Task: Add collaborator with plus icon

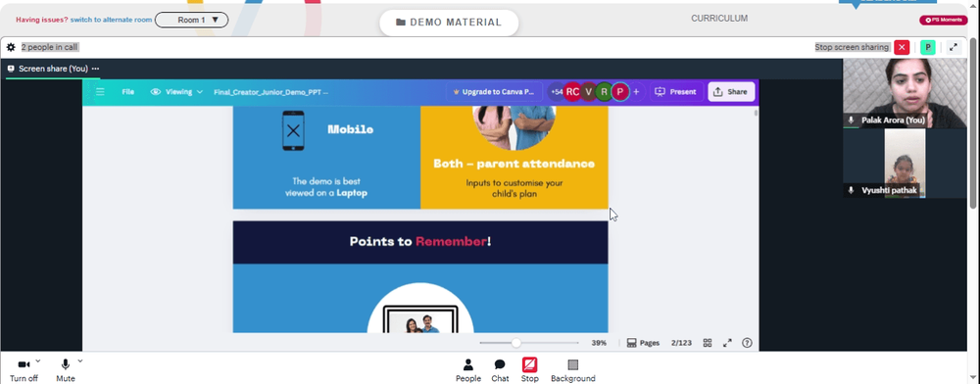Action: point(636,92)
